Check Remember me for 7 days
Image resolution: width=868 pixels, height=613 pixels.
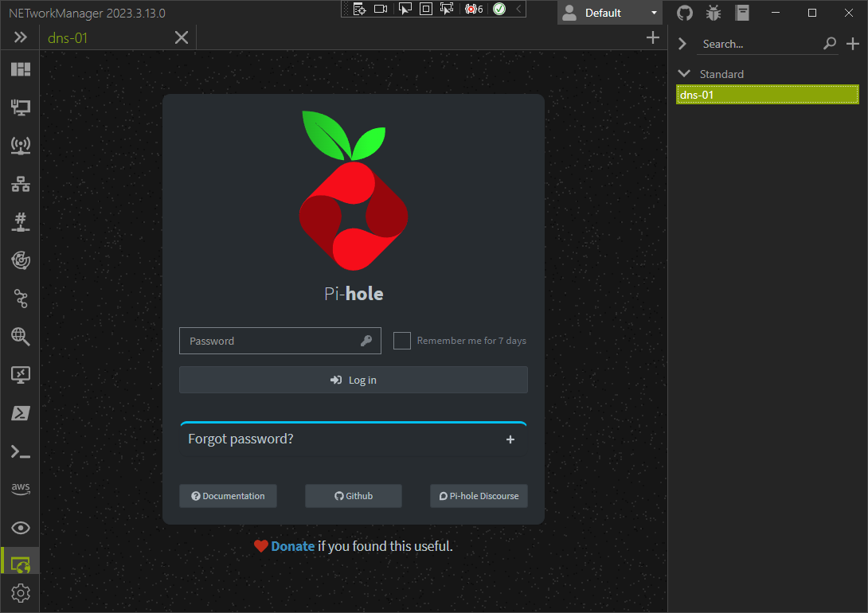(402, 341)
